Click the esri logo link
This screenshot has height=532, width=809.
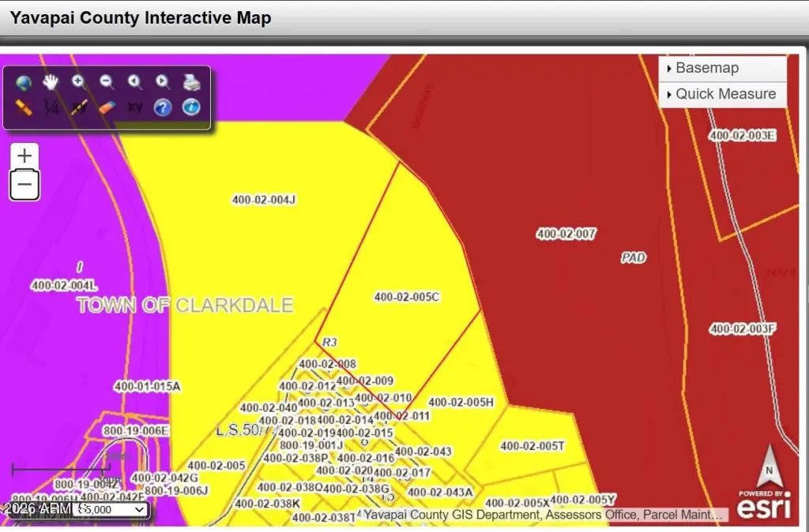coord(764,504)
